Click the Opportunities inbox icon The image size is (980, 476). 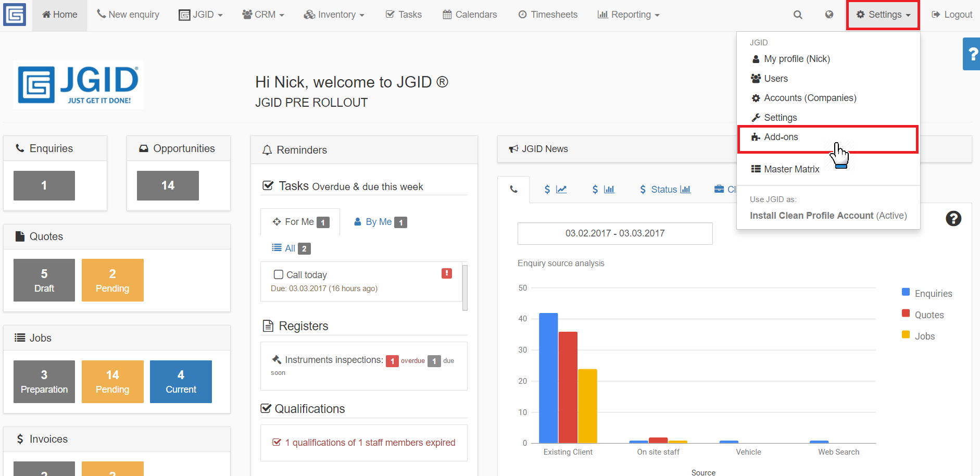144,148
